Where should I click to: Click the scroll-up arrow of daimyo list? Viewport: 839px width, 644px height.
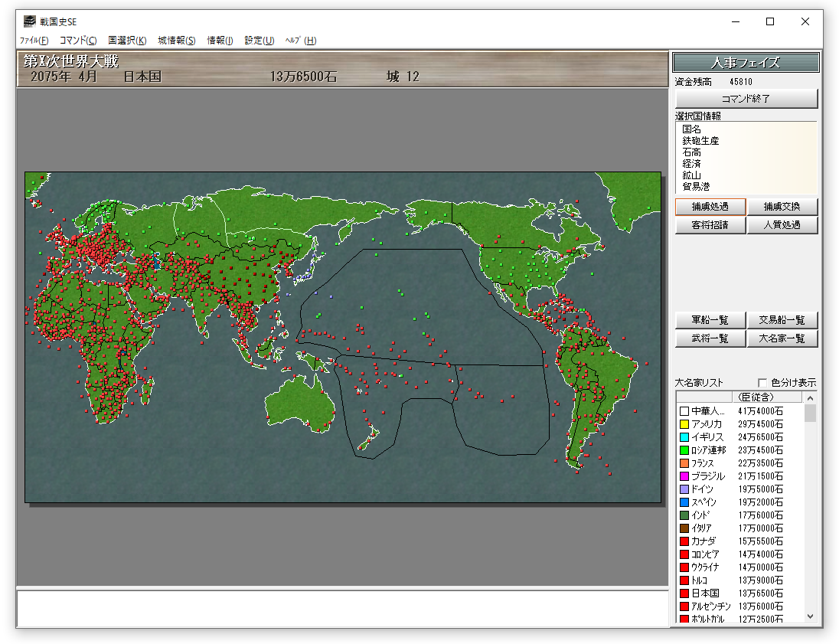click(810, 397)
